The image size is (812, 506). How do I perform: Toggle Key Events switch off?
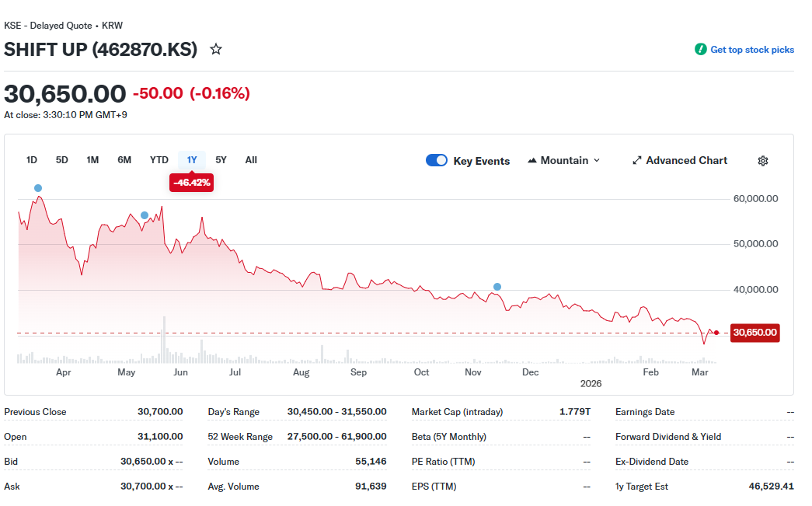437,161
